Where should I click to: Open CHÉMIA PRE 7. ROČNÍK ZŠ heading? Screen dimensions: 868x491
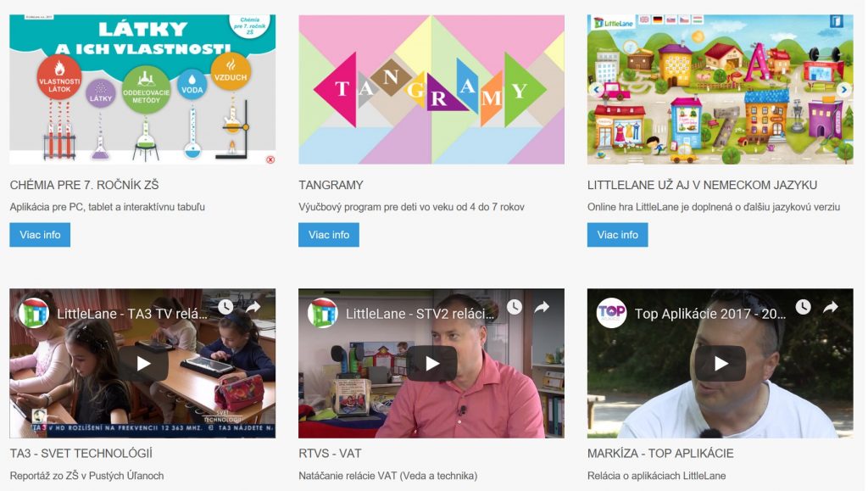click(x=84, y=185)
